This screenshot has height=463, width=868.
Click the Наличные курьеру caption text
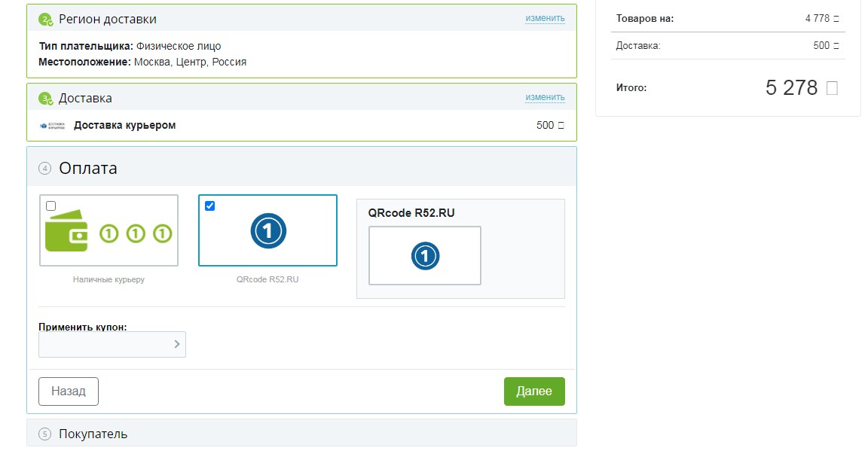click(108, 279)
